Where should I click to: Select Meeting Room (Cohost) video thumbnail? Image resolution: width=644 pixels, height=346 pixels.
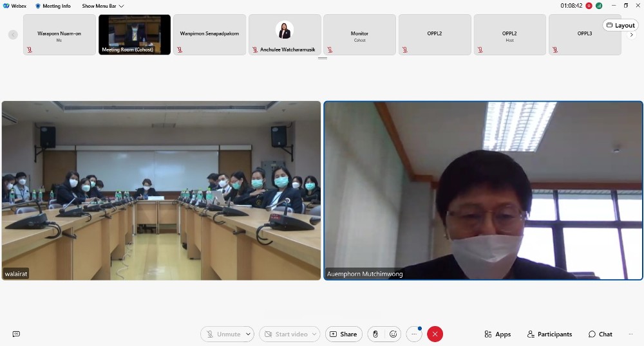point(135,35)
